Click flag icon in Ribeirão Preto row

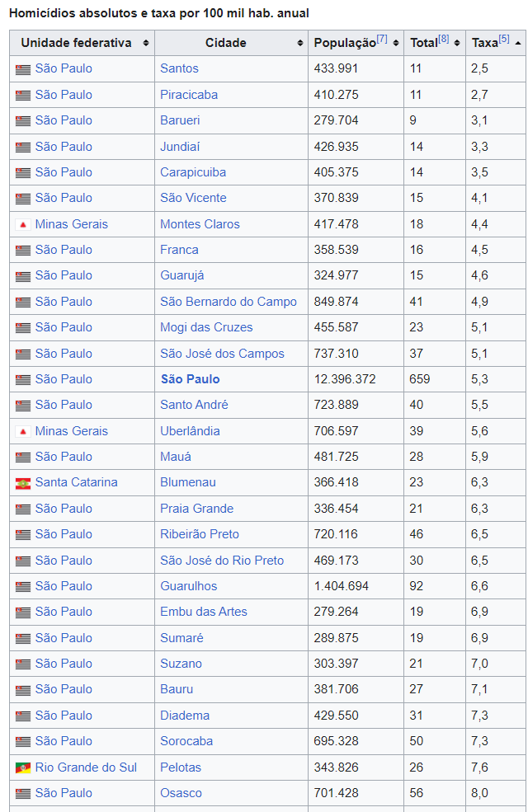[x=23, y=535]
